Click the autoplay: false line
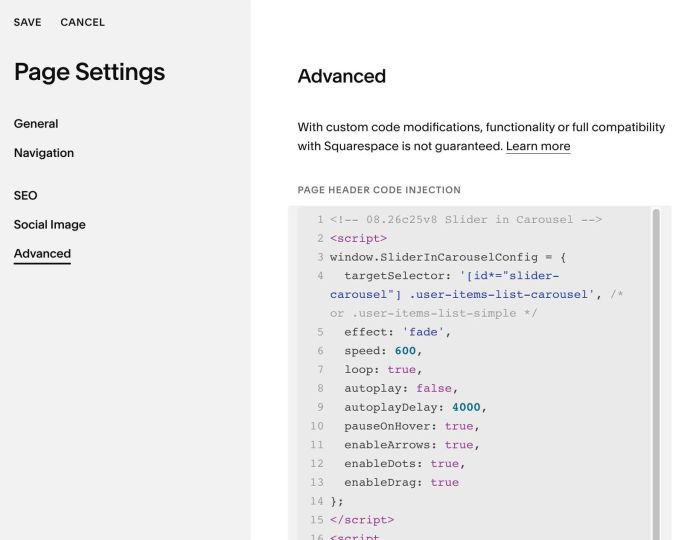Image resolution: width=700 pixels, height=540 pixels. pos(401,388)
